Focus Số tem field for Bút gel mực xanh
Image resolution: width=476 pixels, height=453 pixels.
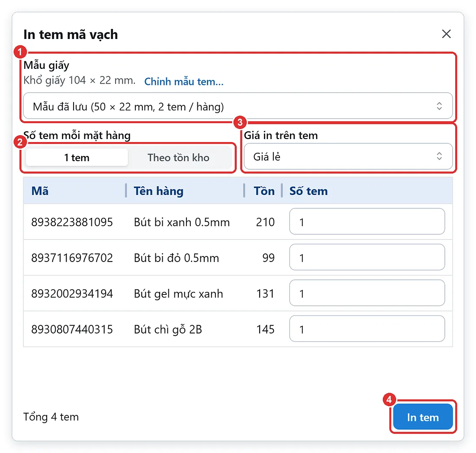[367, 293]
